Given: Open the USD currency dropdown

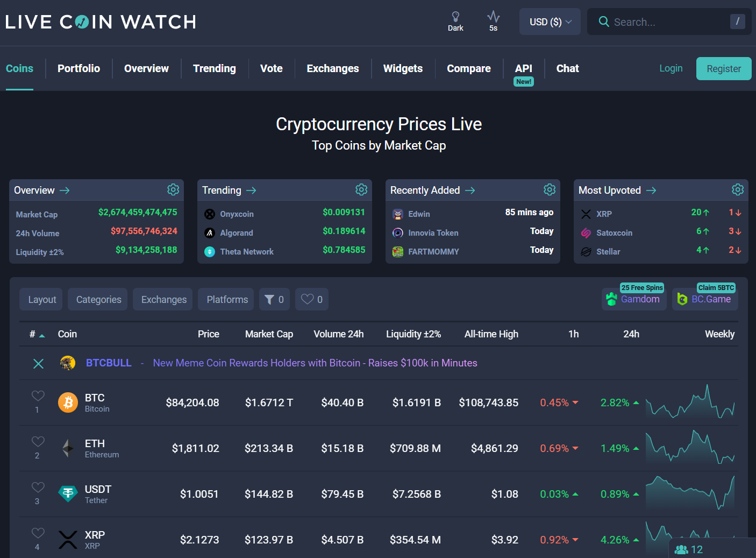Looking at the screenshot, I should coord(550,22).
